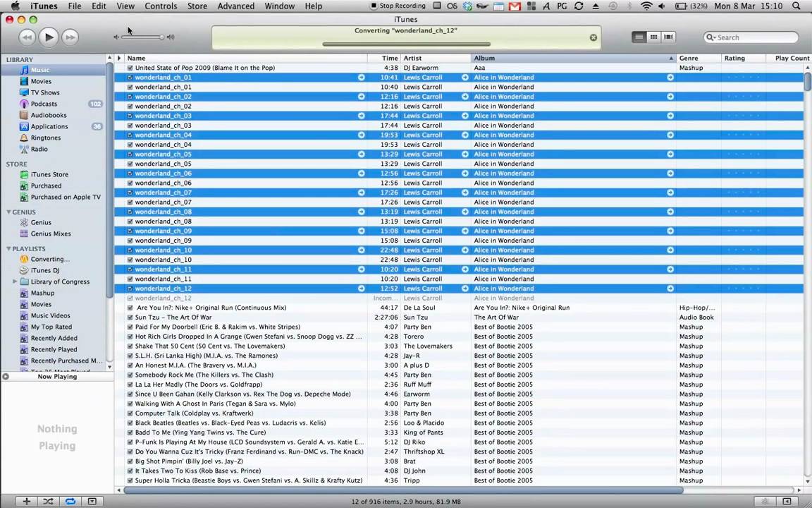Open the Controls menu

pos(161,6)
